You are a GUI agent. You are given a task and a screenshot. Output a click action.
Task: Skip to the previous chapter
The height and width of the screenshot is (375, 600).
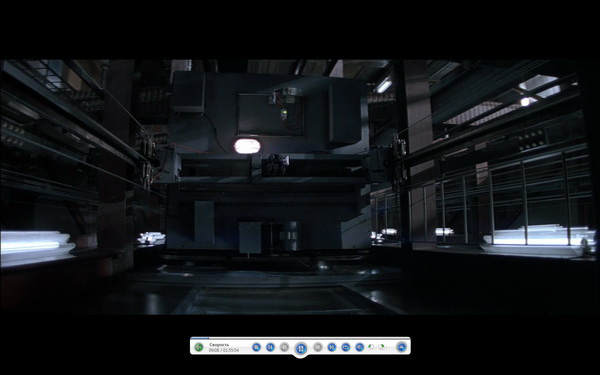pos(270,347)
